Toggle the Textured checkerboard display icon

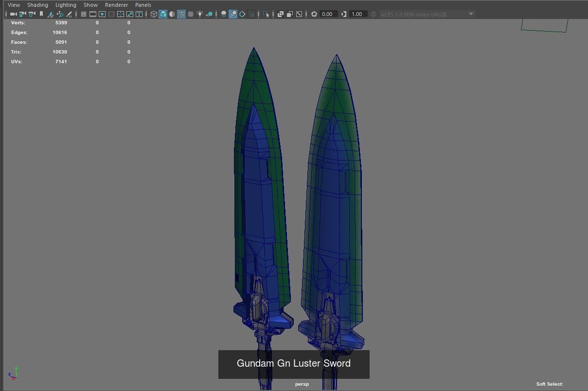(191, 14)
